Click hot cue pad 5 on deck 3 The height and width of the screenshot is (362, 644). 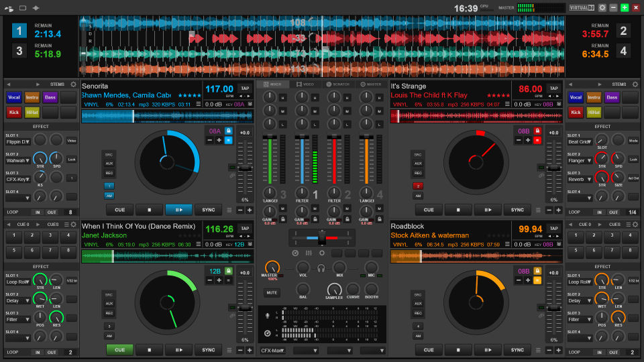(14, 250)
